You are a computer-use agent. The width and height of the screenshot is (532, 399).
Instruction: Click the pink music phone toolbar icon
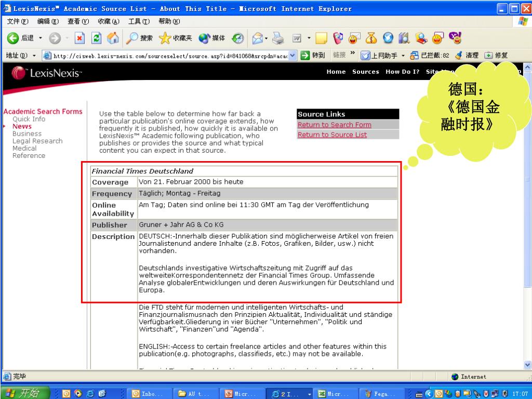pos(338,38)
